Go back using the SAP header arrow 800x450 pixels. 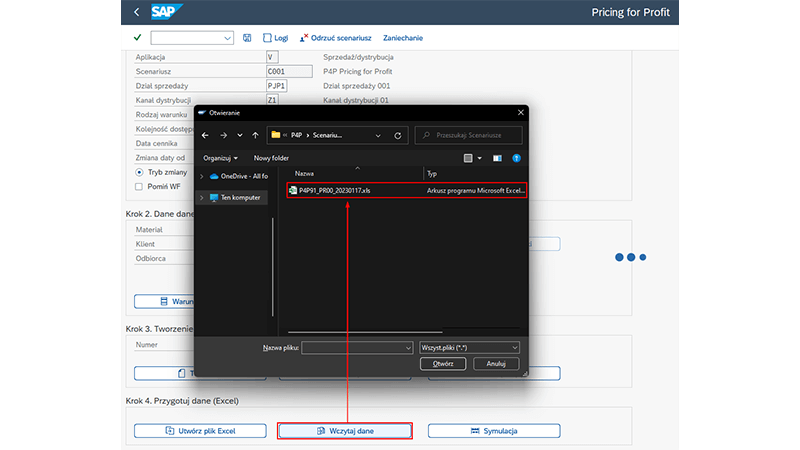point(136,12)
